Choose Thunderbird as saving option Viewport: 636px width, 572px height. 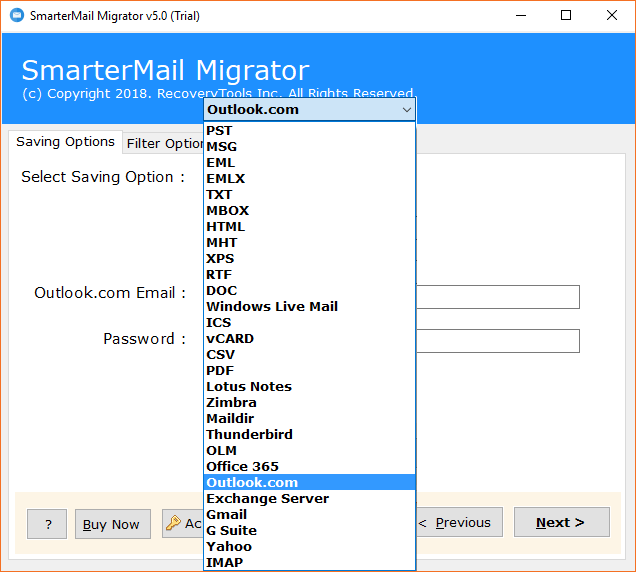coord(309,434)
